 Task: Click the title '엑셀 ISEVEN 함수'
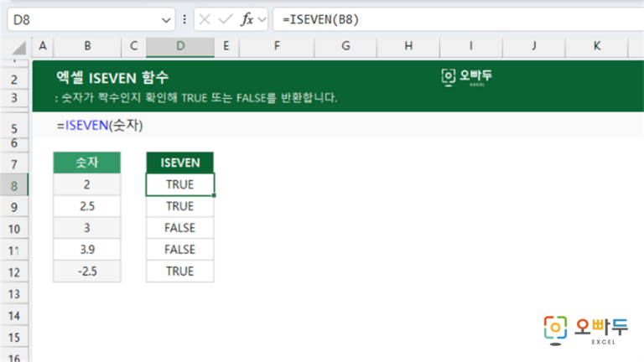click(x=112, y=78)
